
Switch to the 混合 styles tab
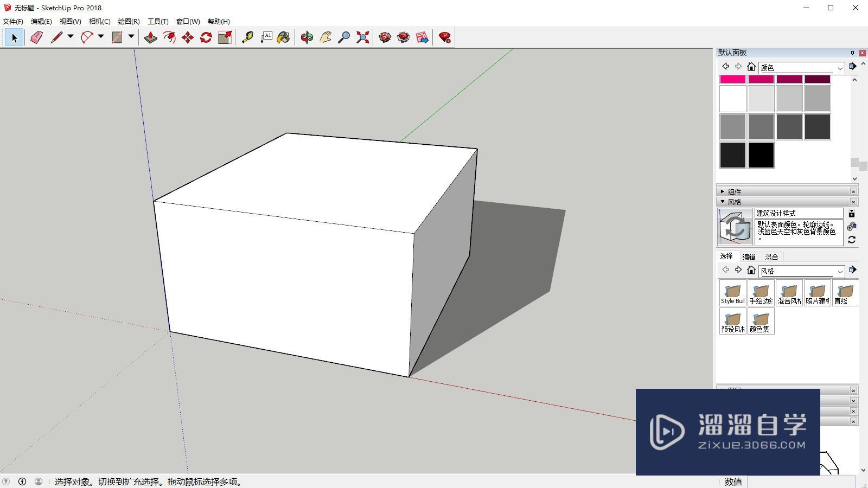[771, 257]
